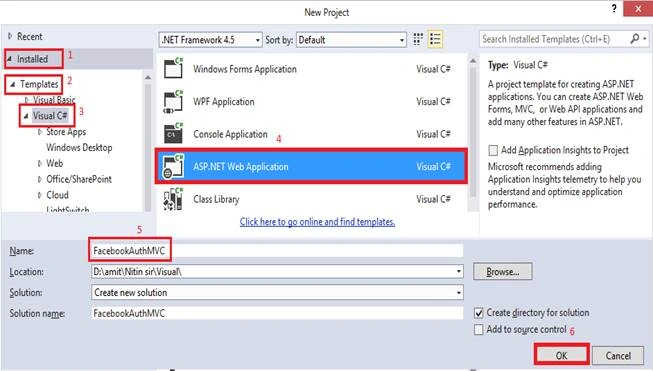
Task: Select the Templates tree item label
Action: pos(39,84)
